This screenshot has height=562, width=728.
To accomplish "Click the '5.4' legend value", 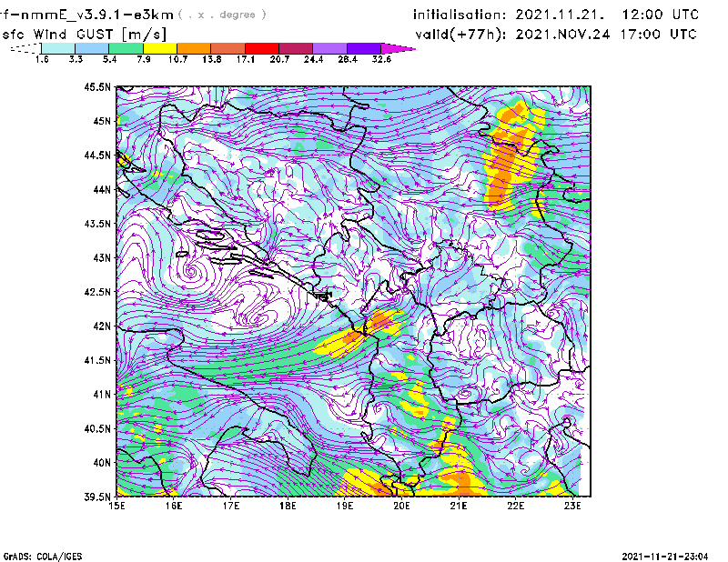I will [x=109, y=59].
